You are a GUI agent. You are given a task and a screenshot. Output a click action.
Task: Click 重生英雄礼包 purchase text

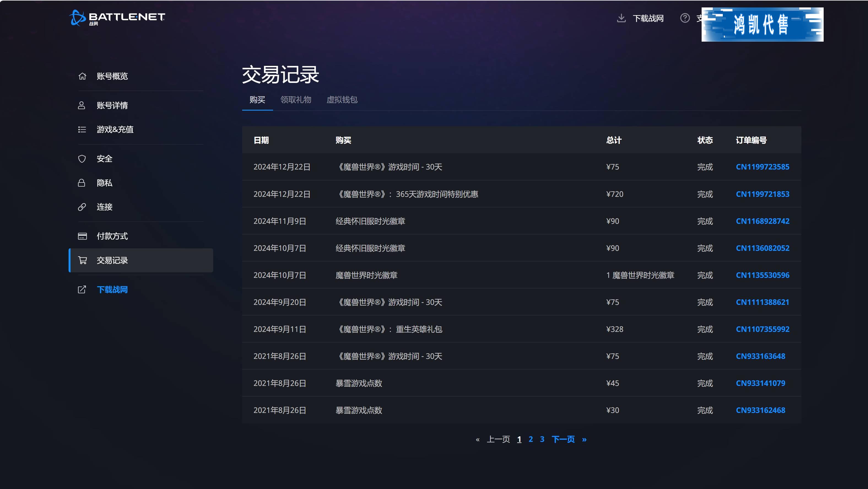(419, 329)
